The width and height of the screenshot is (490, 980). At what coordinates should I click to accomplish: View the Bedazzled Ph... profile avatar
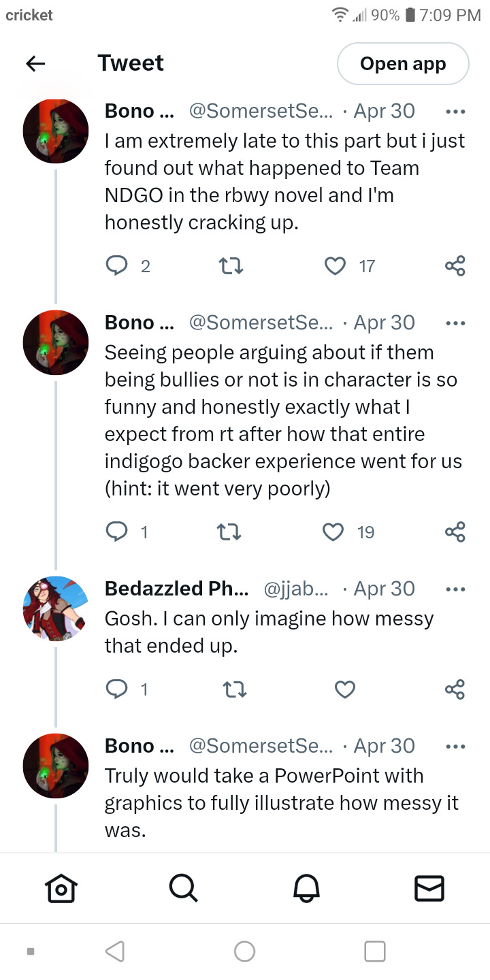[x=56, y=608]
